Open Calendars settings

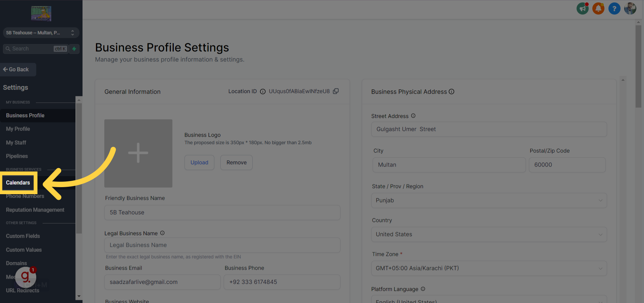pyautogui.click(x=18, y=183)
